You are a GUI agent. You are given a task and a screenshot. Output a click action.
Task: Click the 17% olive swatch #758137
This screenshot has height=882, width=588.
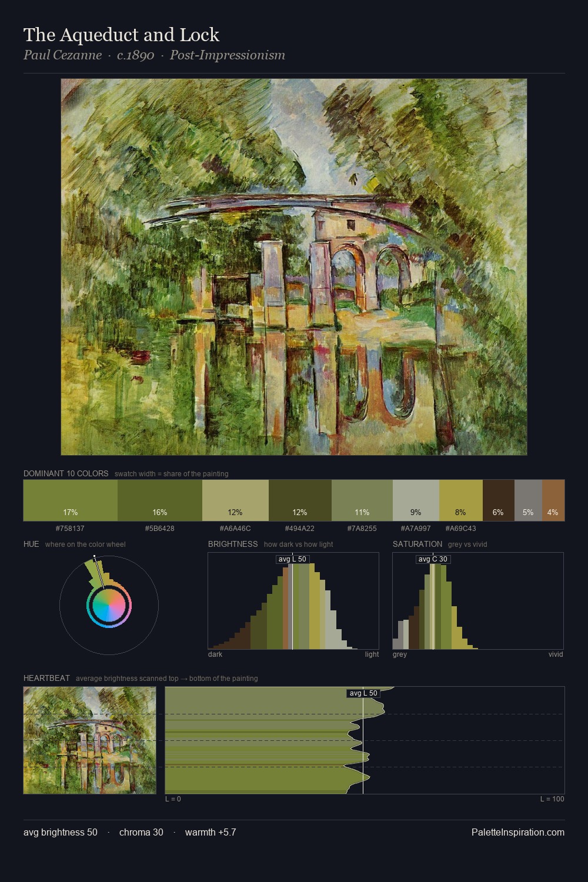pyautogui.click(x=71, y=500)
